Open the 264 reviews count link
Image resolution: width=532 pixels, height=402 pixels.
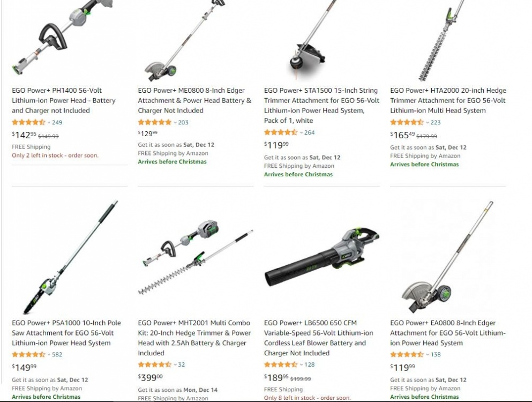[309, 132]
